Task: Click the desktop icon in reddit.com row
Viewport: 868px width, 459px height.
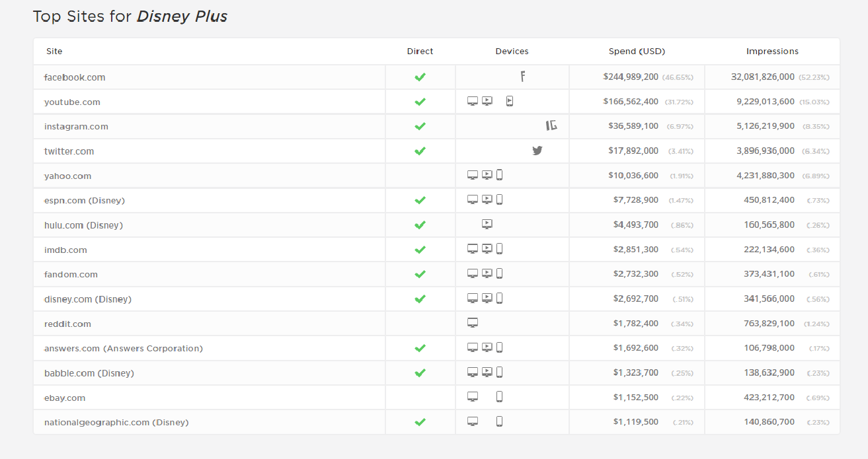Action: pyautogui.click(x=473, y=323)
